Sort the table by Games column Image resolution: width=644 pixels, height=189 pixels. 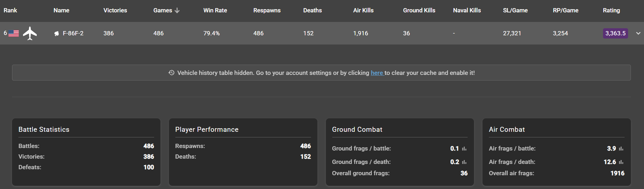tap(163, 11)
